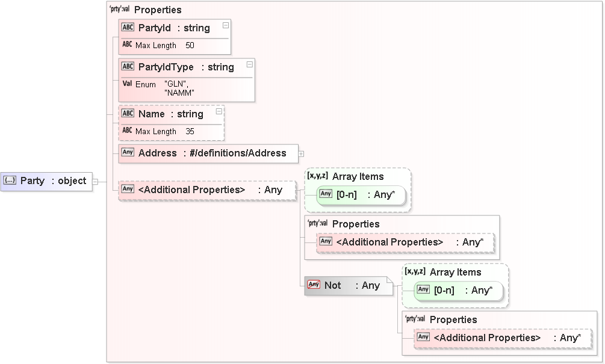Collapse PartyIdType with its minus toggle

pyautogui.click(x=250, y=65)
